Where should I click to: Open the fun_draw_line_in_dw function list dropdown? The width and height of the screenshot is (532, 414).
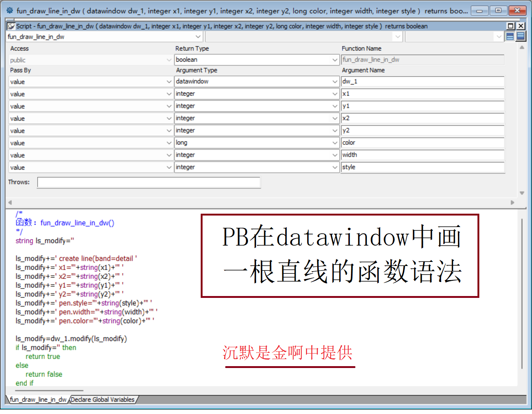click(198, 37)
